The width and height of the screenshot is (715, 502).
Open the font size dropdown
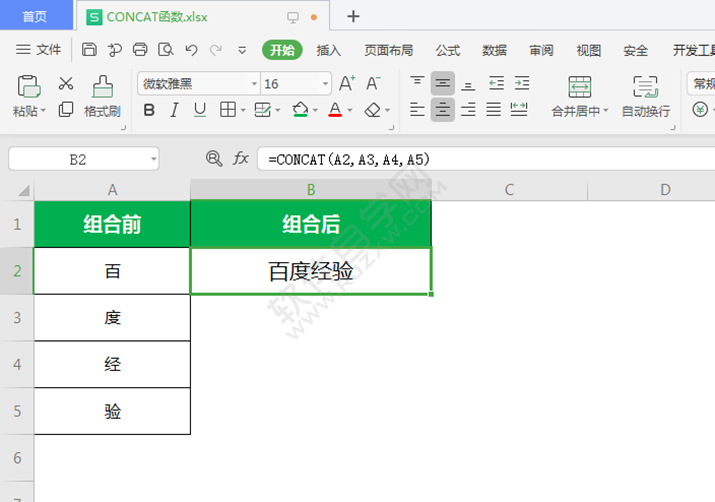pos(325,84)
